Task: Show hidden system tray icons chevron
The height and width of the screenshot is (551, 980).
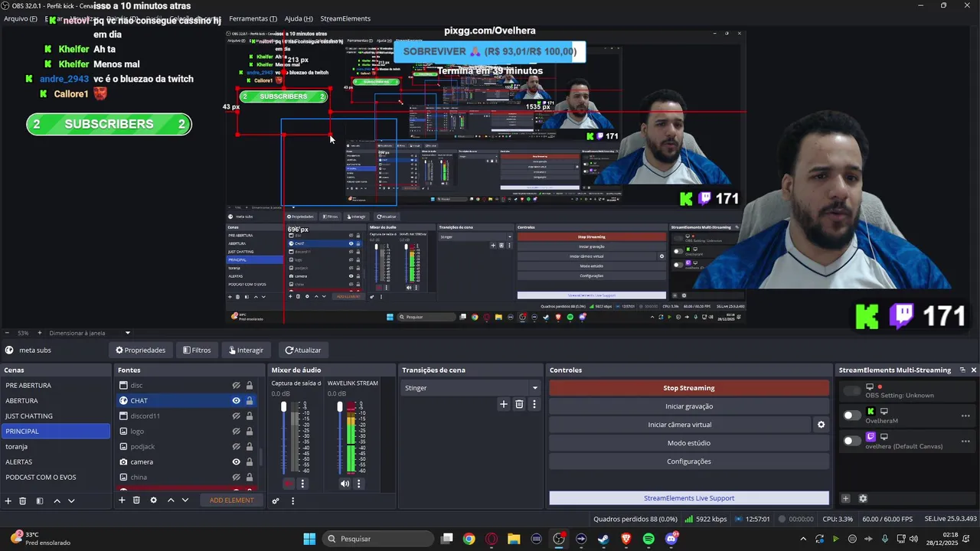Action: click(x=803, y=539)
